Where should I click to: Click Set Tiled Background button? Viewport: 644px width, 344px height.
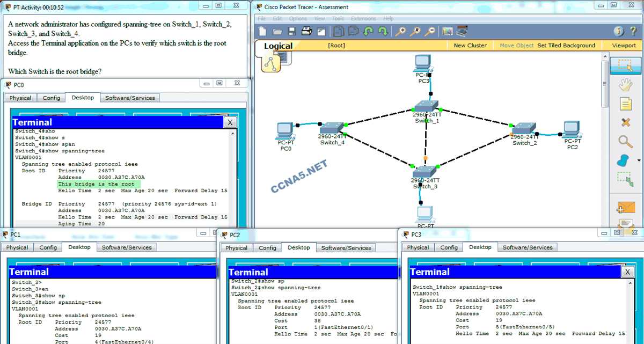pyautogui.click(x=566, y=46)
